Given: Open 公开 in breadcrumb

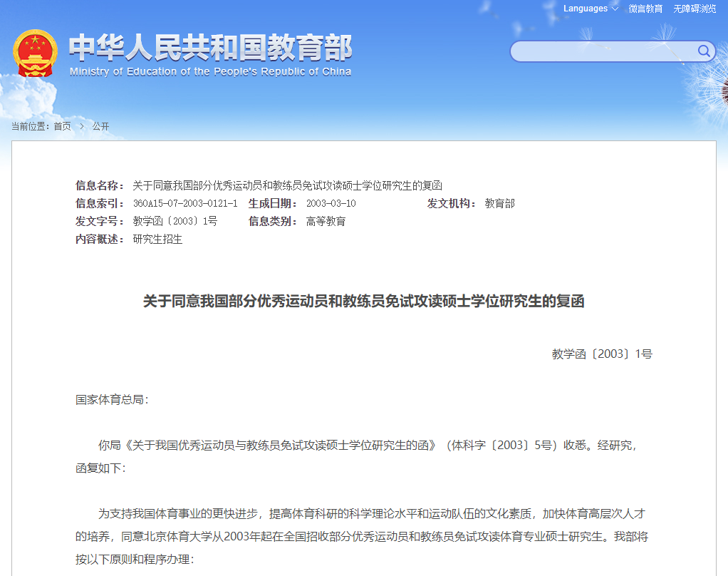Looking at the screenshot, I should [100, 126].
